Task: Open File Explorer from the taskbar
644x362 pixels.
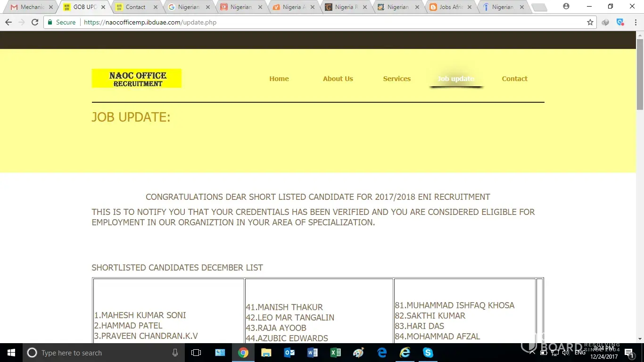Action: coord(266,353)
